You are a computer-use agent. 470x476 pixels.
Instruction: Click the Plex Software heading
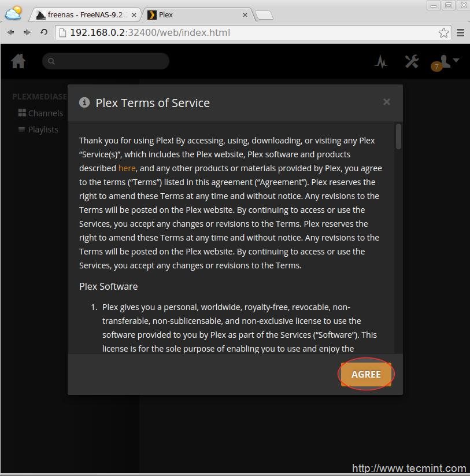point(108,286)
